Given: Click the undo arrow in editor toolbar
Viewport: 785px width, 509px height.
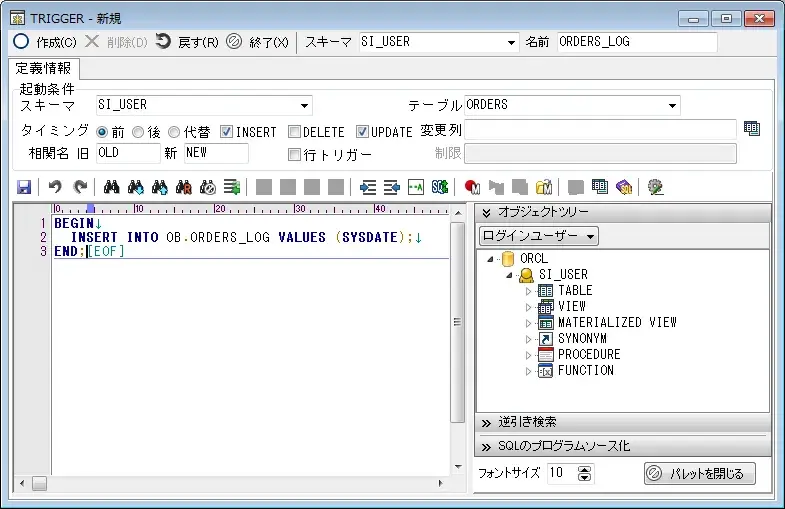Looking at the screenshot, I should tap(55, 187).
